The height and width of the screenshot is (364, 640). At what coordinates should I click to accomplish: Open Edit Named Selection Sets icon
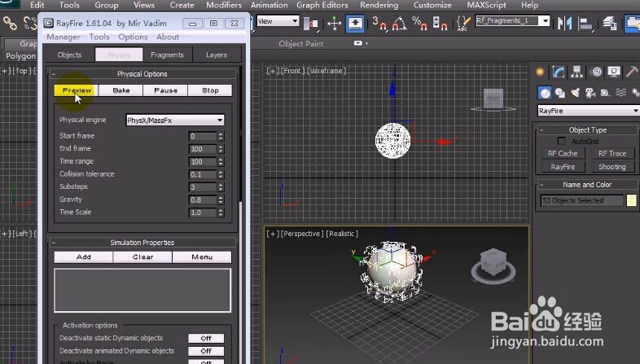pos(463,24)
